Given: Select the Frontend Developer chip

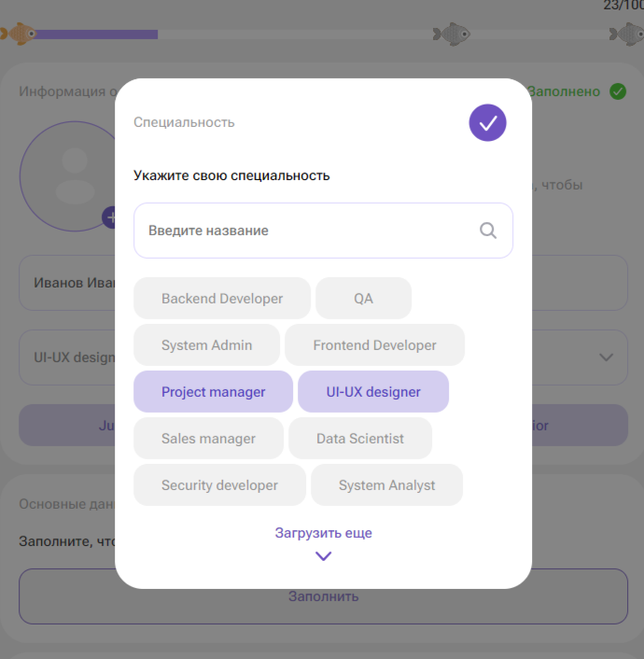Looking at the screenshot, I should (374, 345).
